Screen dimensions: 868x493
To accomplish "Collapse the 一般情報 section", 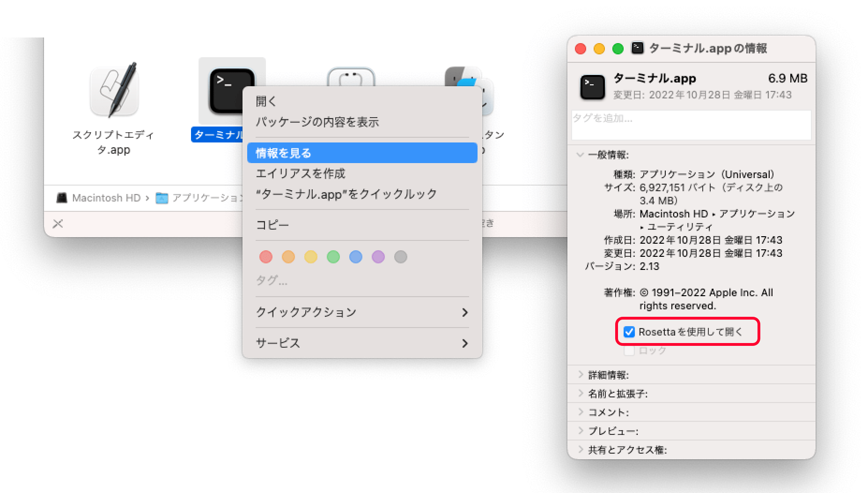I will coord(581,155).
